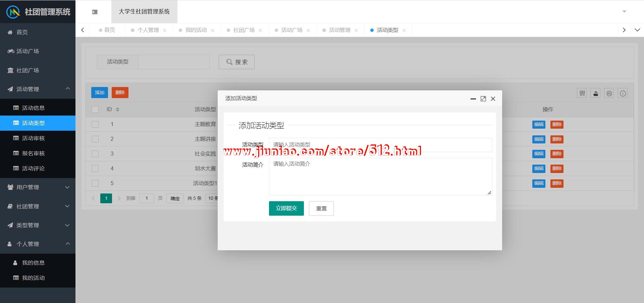
Task: Click the 活动类型 search input field
Action: [x=174, y=62]
